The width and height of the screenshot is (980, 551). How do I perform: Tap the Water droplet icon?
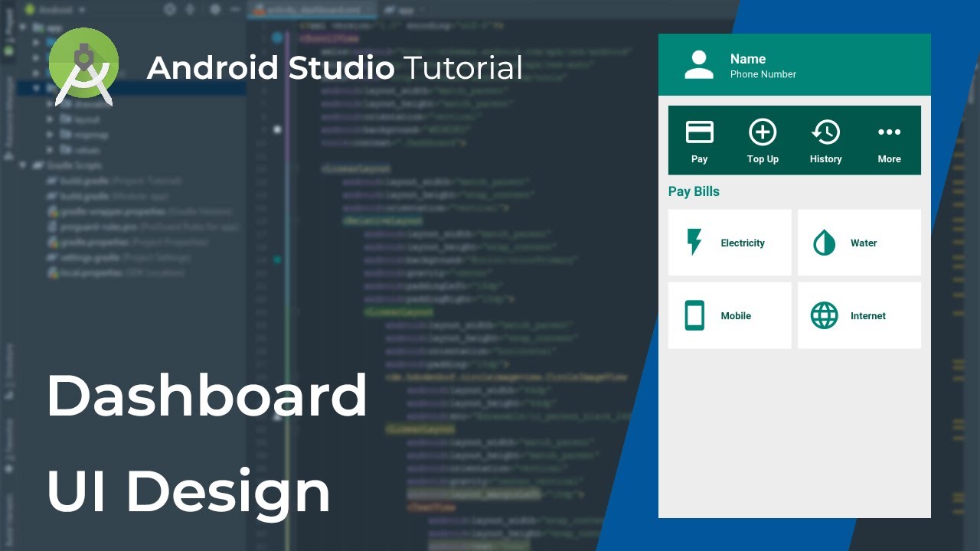coord(825,243)
